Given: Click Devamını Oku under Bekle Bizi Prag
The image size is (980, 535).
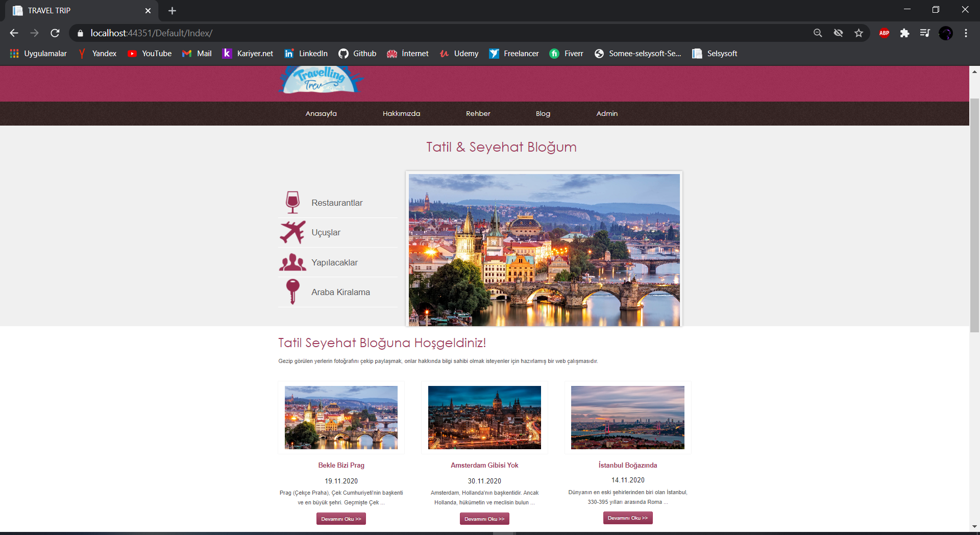Looking at the screenshot, I should (340, 518).
